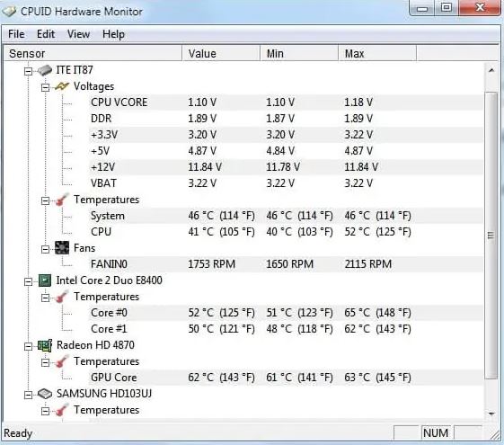This screenshot has width=504, height=445.
Task: Click the Ready status text
Action: click(18, 433)
